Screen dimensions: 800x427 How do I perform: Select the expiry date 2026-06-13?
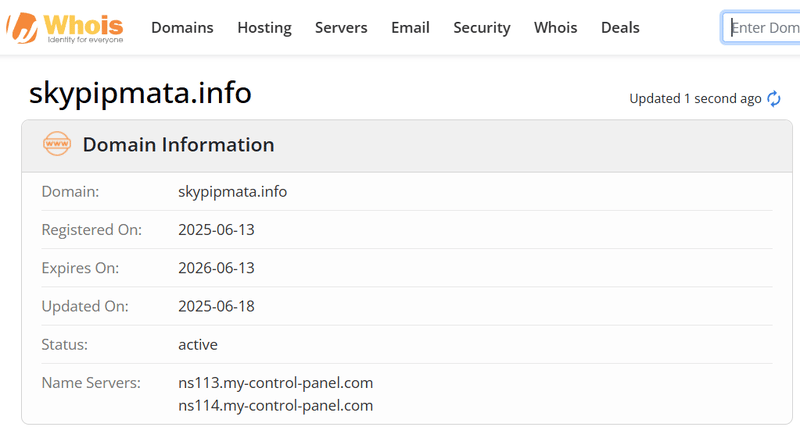pyautogui.click(x=216, y=268)
